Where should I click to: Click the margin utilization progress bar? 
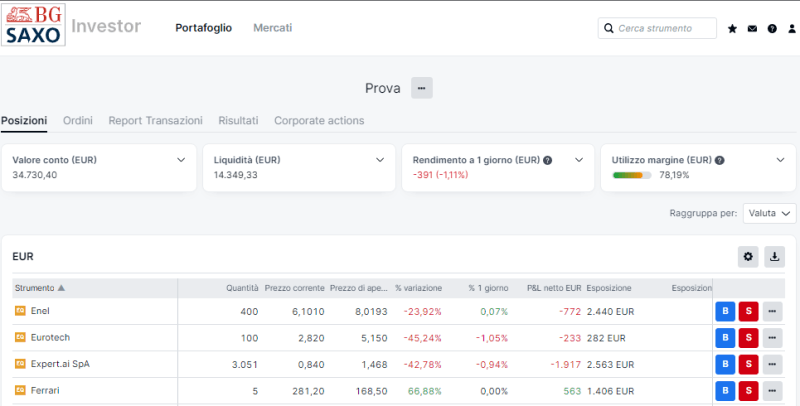click(x=632, y=175)
